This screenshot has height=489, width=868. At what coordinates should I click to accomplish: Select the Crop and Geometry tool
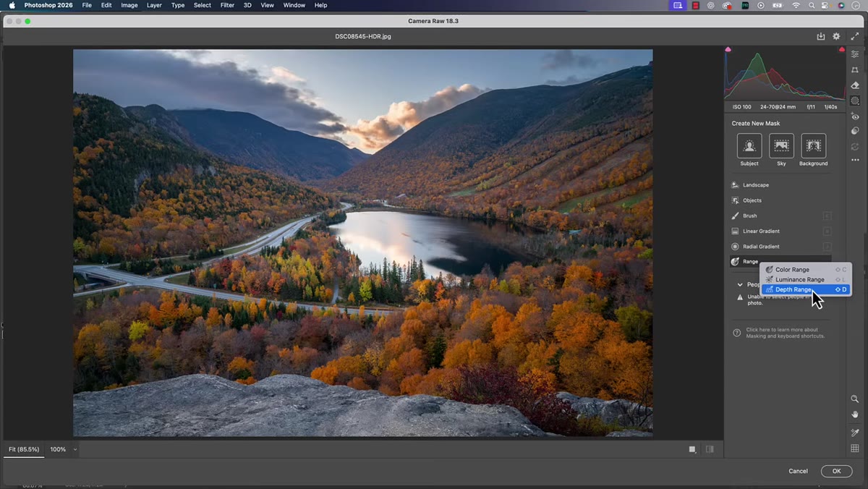tap(855, 70)
